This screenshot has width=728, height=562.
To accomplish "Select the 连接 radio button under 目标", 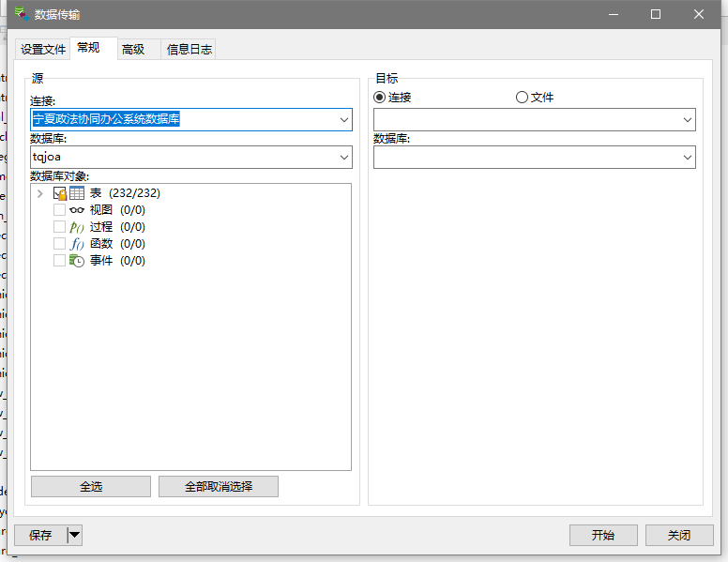I will [379, 97].
